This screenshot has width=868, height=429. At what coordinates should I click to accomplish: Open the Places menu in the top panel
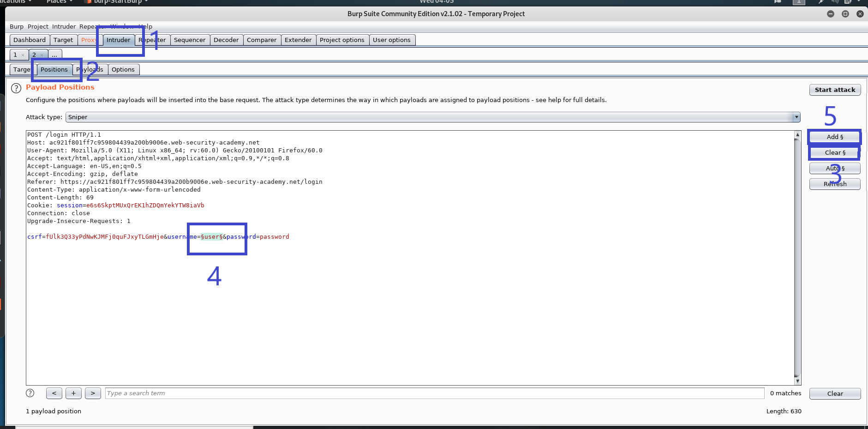pyautogui.click(x=59, y=2)
